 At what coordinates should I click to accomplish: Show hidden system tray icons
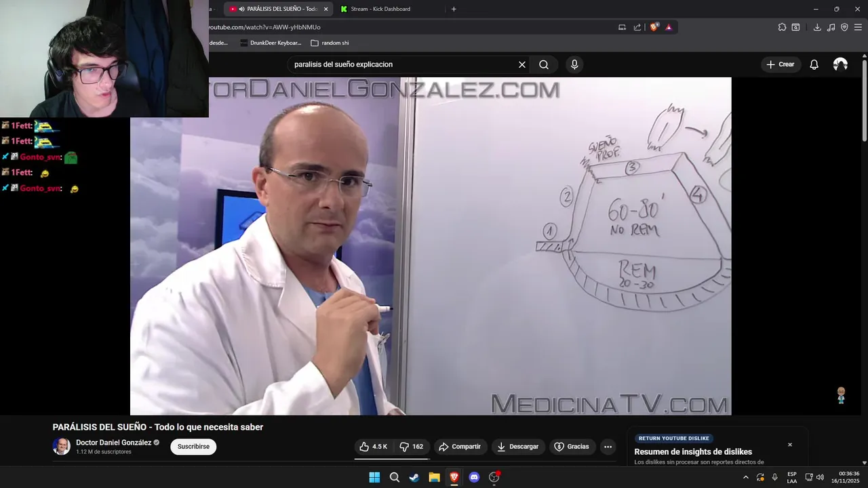[746, 477]
